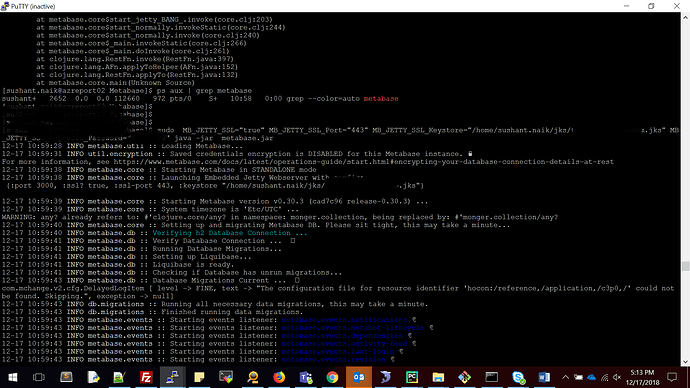Click 'metabase.events.dependencies' listener text

point(342,336)
